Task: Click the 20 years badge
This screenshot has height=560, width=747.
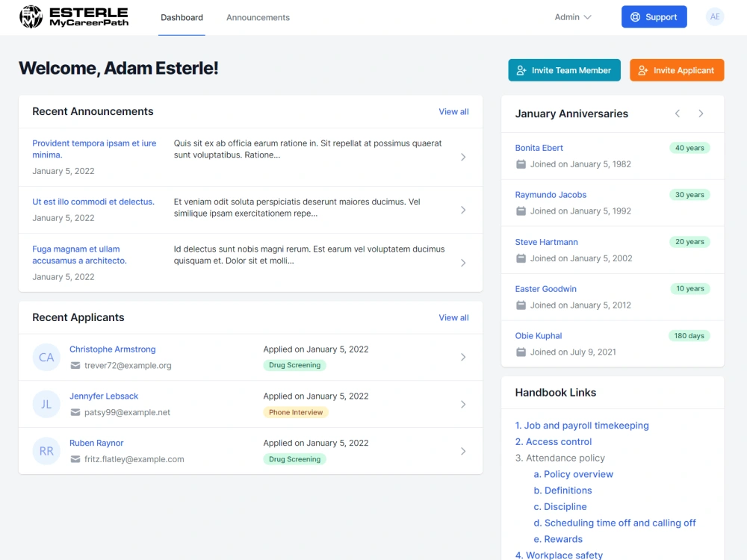Action: point(689,242)
